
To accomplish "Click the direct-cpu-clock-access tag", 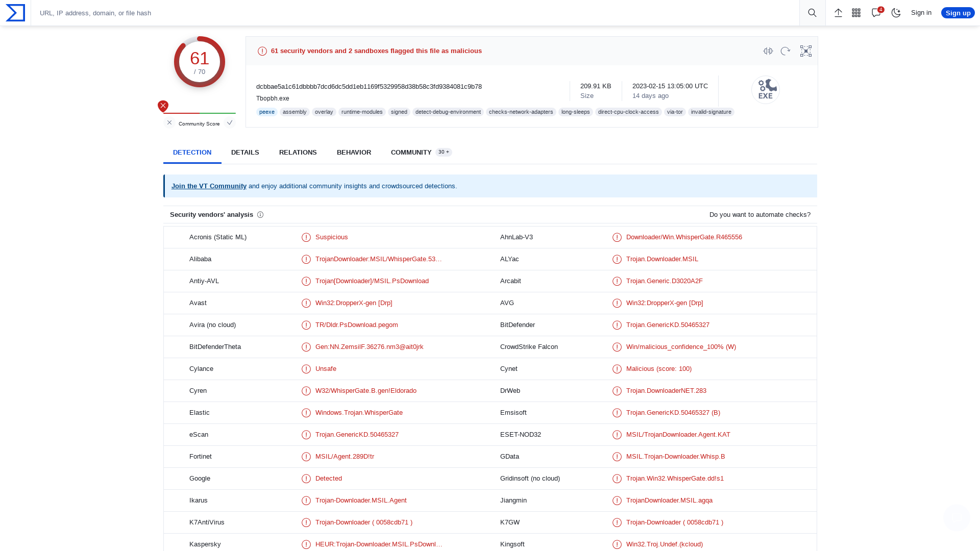I will click(628, 112).
